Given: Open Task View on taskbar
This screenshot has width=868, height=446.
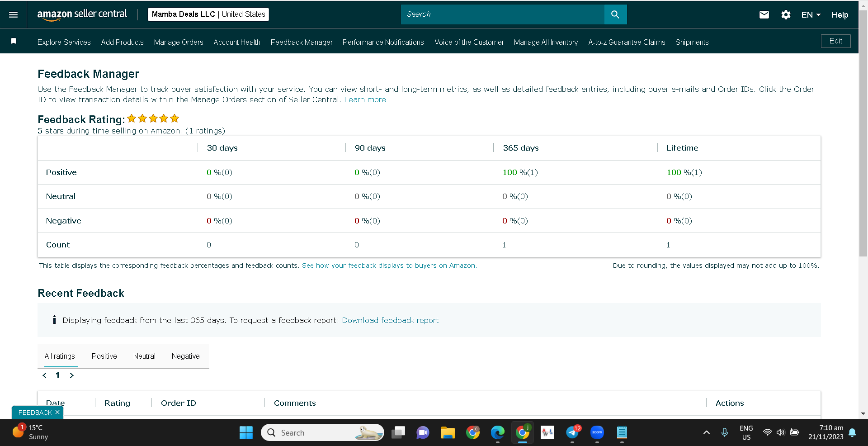Looking at the screenshot, I should tap(398, 433).
